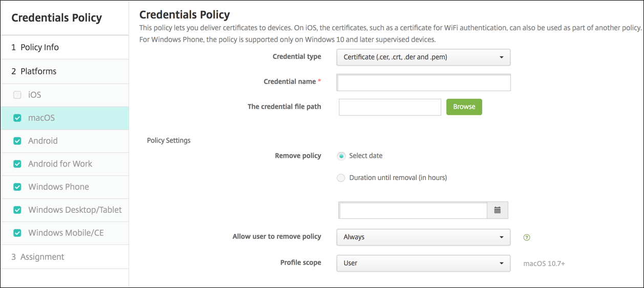Open the calendar date picker icon

(x=497, y=210)
